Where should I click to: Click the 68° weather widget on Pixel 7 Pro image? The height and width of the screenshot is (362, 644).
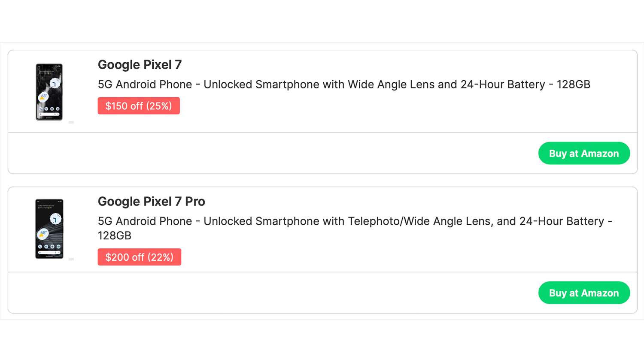(43, 233)
